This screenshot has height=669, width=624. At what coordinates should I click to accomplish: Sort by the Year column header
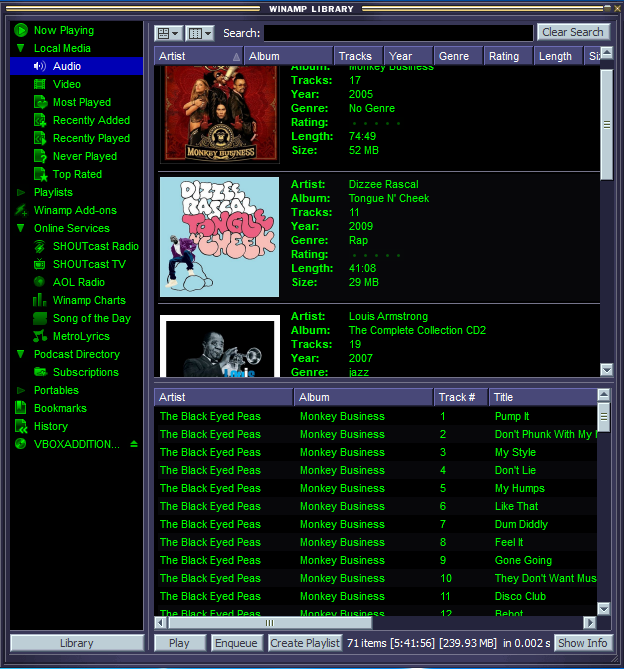408,56
